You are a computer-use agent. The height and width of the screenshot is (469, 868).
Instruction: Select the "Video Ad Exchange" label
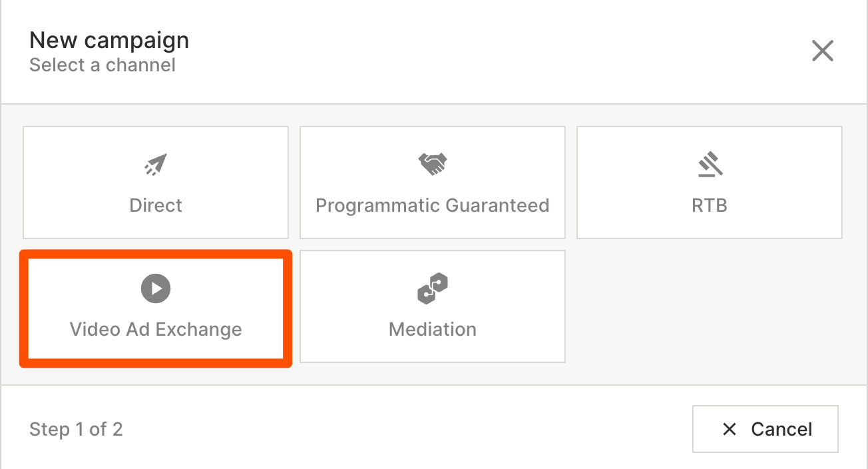[156, 329]
